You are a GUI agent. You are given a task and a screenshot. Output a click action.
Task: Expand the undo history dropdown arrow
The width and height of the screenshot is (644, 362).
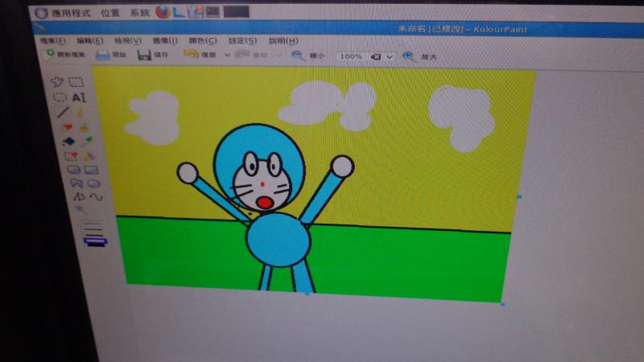point(227,55)
